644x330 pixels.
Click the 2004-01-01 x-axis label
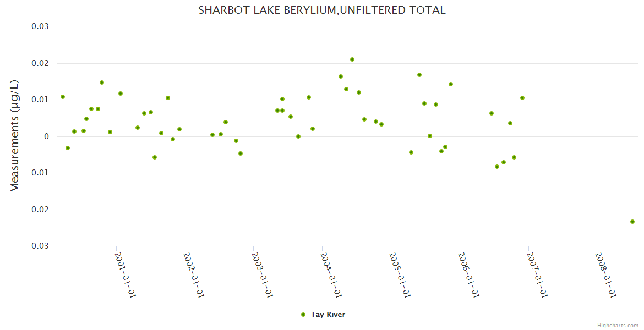point(331,274)
